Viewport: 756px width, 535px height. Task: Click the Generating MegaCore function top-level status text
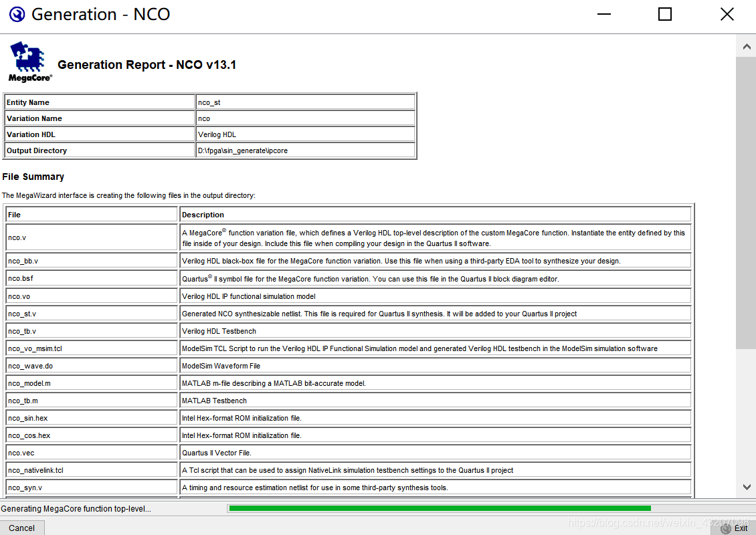(76, 508)
